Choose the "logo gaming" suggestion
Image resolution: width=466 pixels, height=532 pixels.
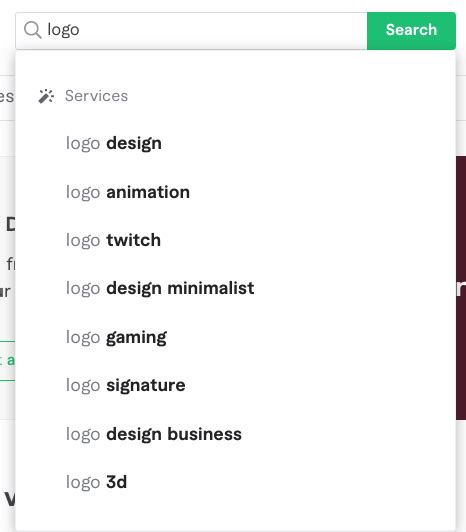[236, 337]
